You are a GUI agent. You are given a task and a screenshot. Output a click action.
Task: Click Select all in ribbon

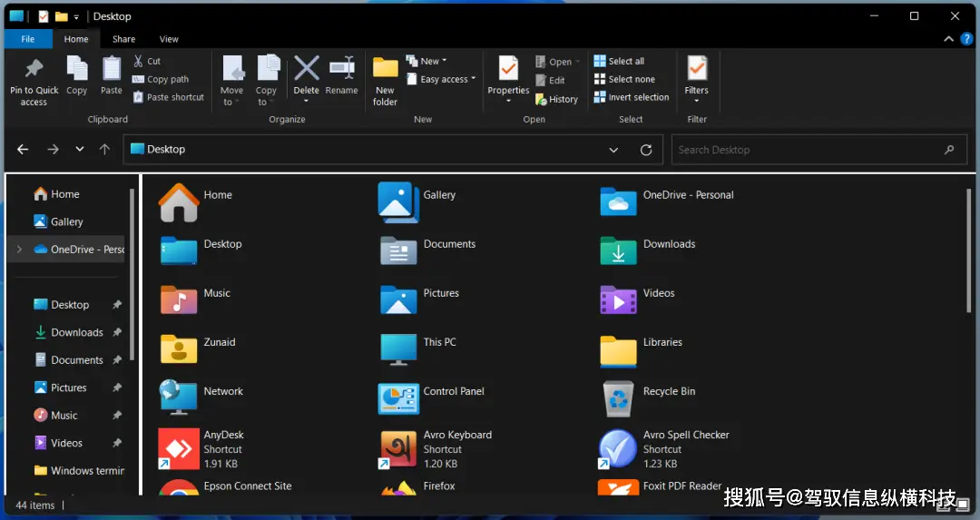tap(619, 61)
